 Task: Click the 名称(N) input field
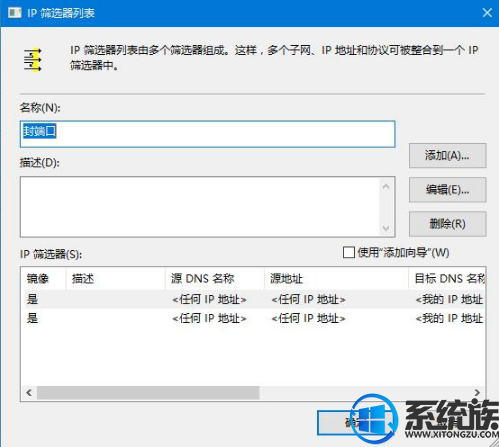point(208,134)
